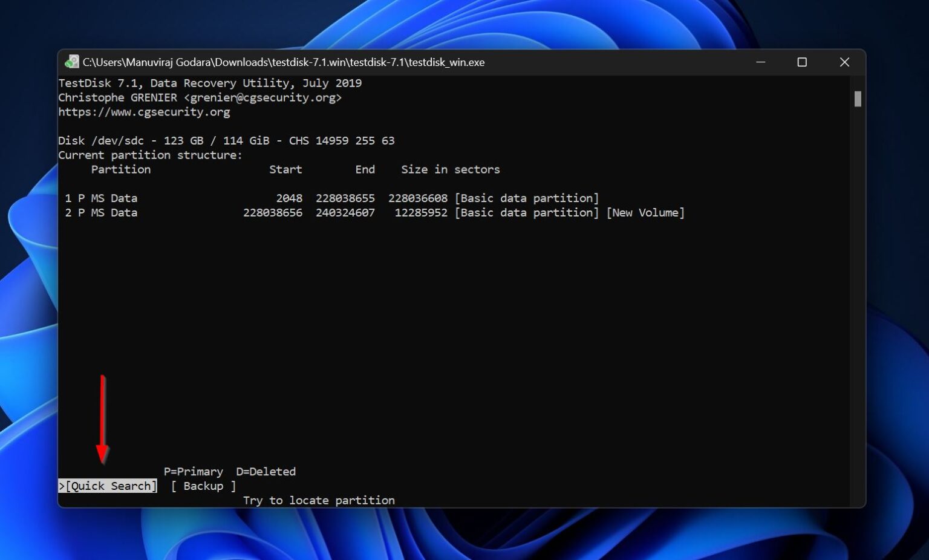Click the Disk /dev/sdc capacity line
The width and height of the screenshot is (929, 560).
[x=226, y=140]
